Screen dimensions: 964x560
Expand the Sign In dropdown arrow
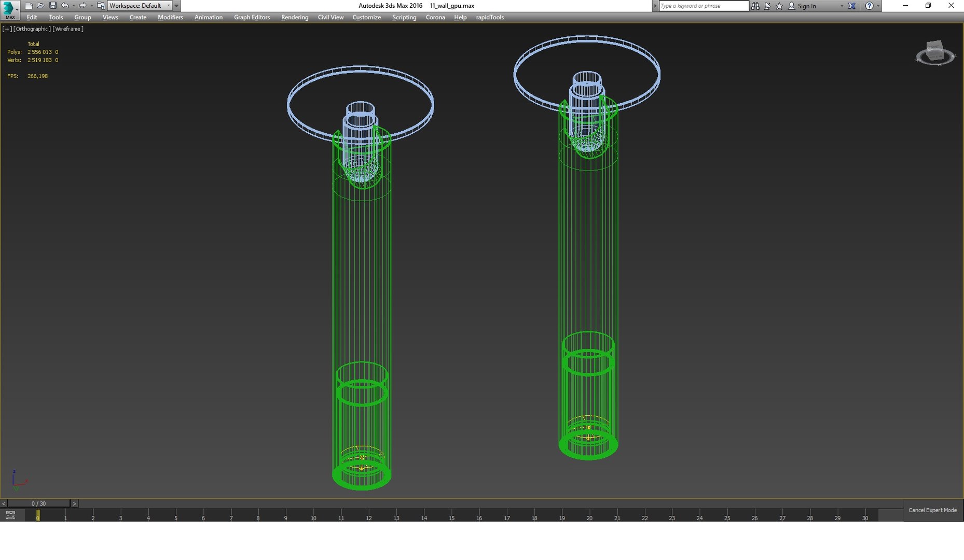(842, 6)
